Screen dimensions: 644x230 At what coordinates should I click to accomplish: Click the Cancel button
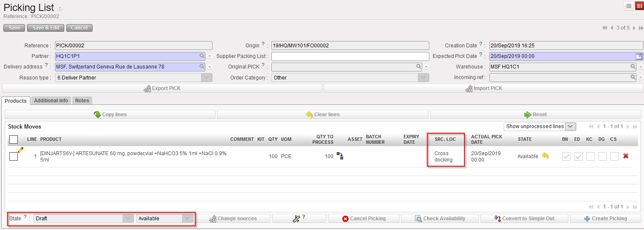(x=79, y=28)
